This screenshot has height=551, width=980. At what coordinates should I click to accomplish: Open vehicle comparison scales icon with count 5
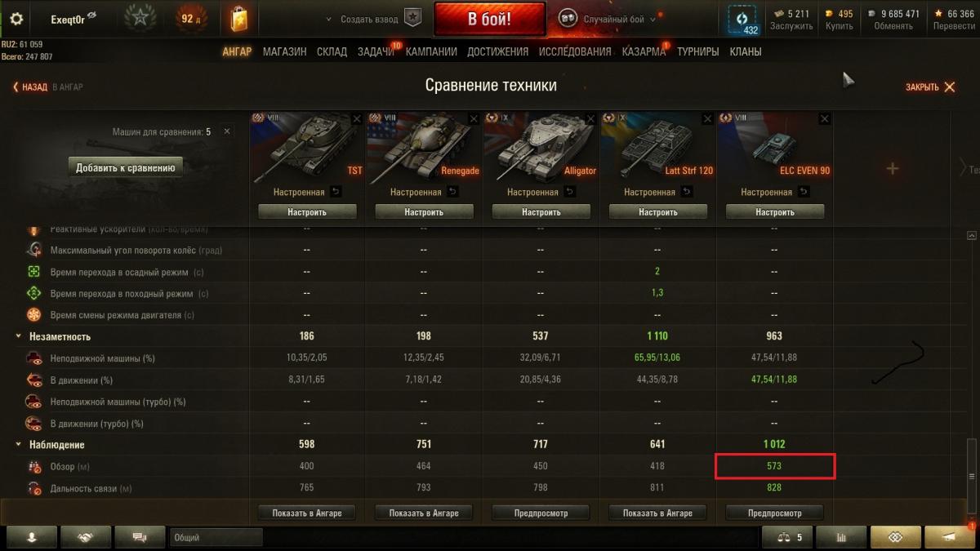pyautogui.click(x=786, y=537)
